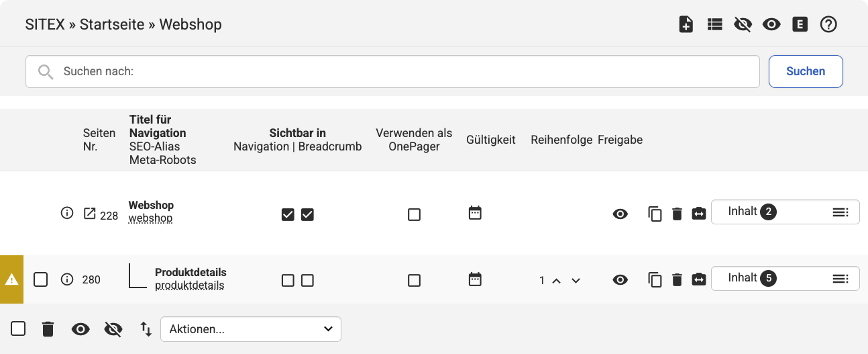Click page number 280 text
This screenshot has height=354, width=868.
(91, 280)
